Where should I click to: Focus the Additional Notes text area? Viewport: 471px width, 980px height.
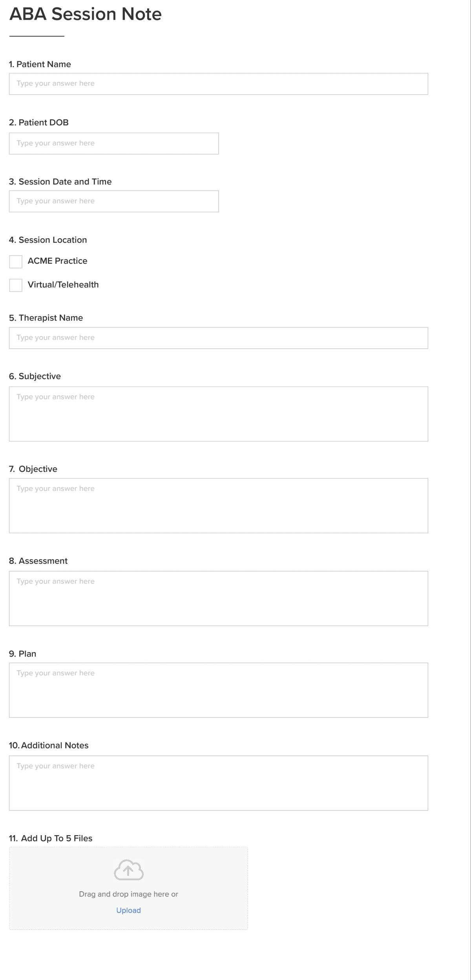[218, 783]
